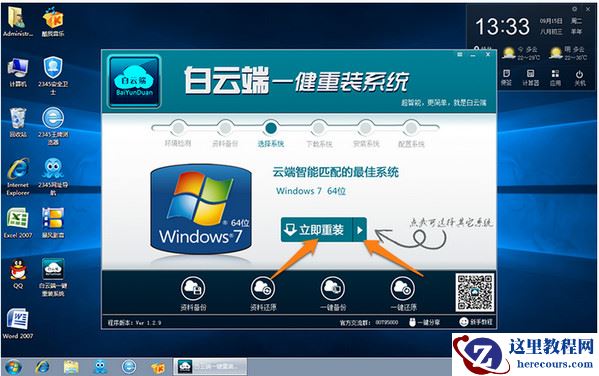The height and width of the screenshot is (376, 599).
Task: Open the Internet Explorer desktop icon
Action: (18, 177)
